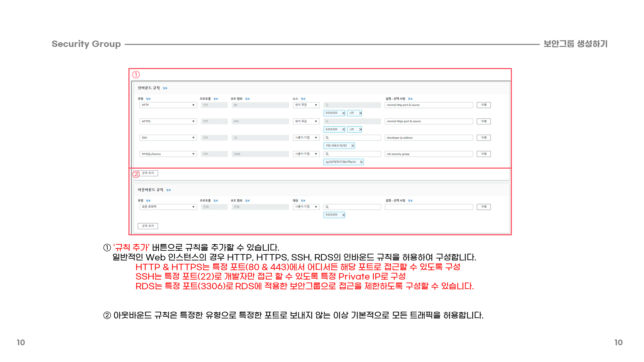Click empty outbound description field
Viewport: 644px width, 362px height.
tap(429, 207)
